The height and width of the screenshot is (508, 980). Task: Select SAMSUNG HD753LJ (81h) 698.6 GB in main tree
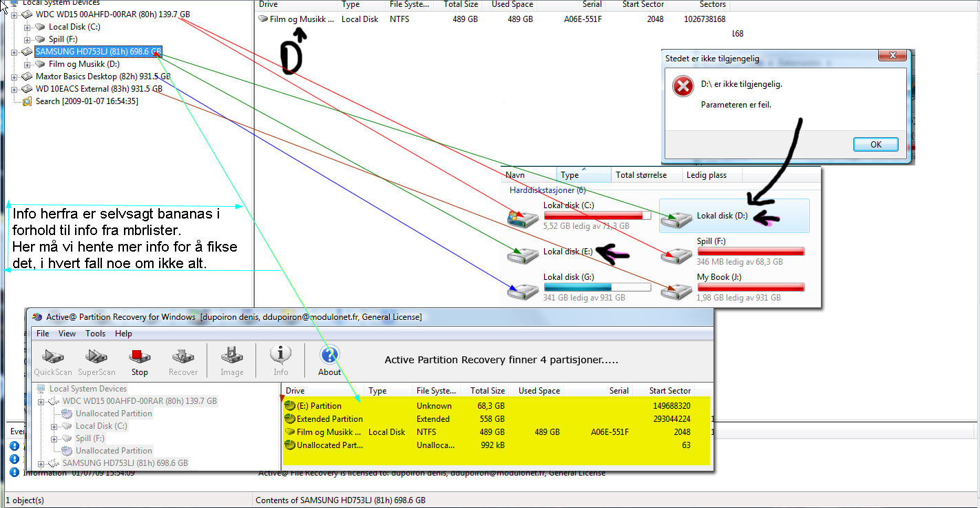pos(98,52)
